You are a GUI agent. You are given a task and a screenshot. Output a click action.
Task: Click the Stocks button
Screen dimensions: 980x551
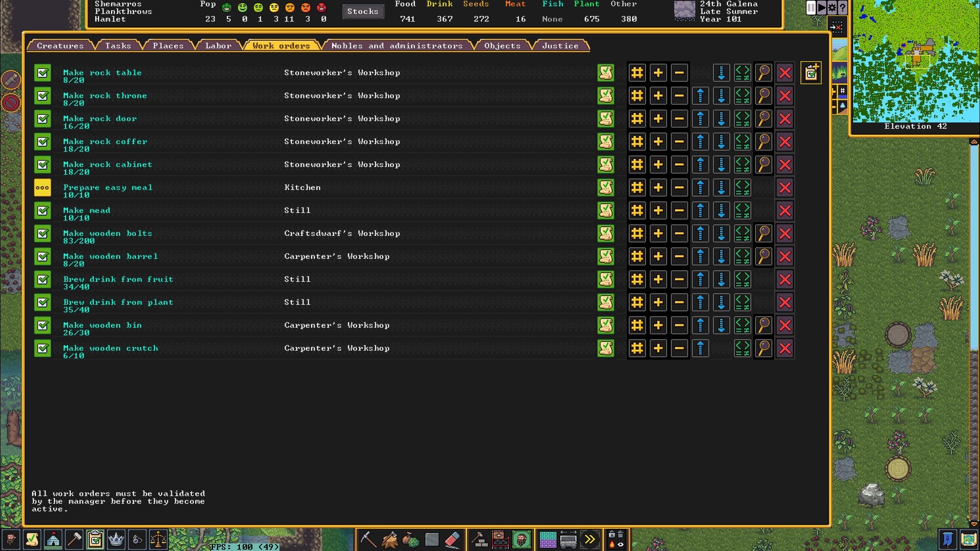pos(363,11)
